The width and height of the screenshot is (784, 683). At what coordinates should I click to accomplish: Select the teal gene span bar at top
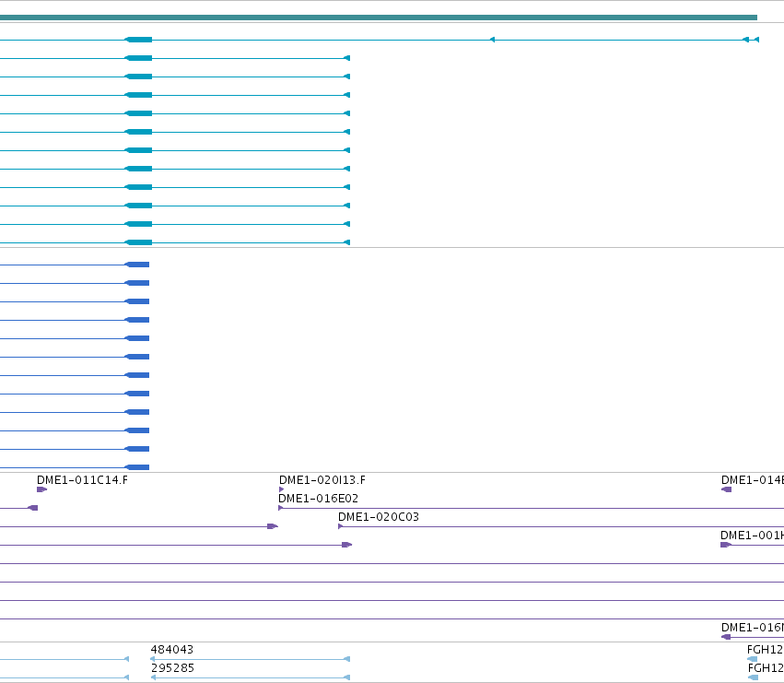pyautogui.click(x=379, y=18)
